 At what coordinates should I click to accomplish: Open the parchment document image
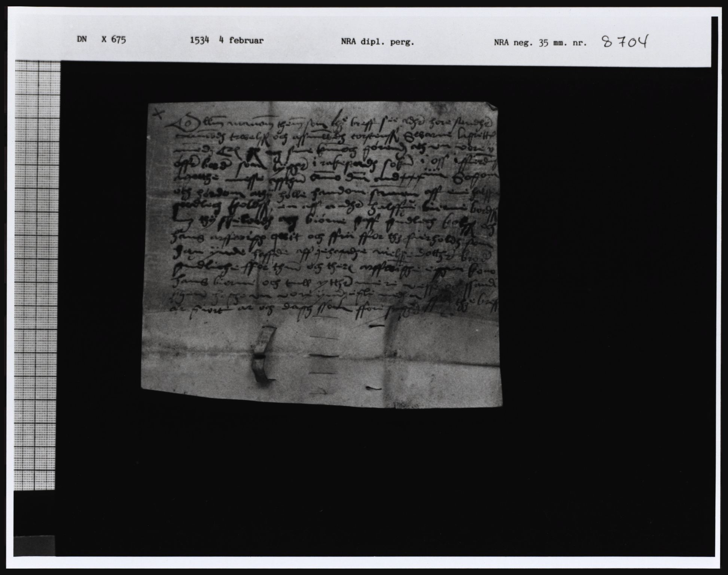pos(321,254)
